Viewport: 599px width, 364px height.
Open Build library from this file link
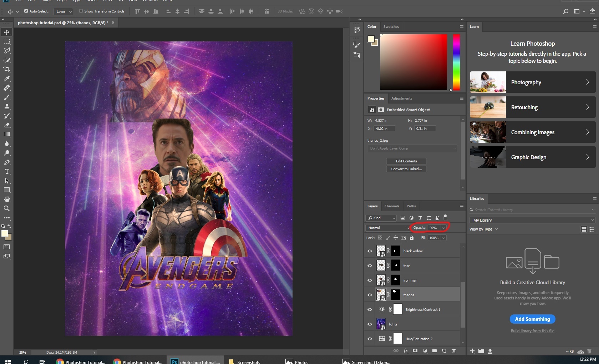[532, 331]
